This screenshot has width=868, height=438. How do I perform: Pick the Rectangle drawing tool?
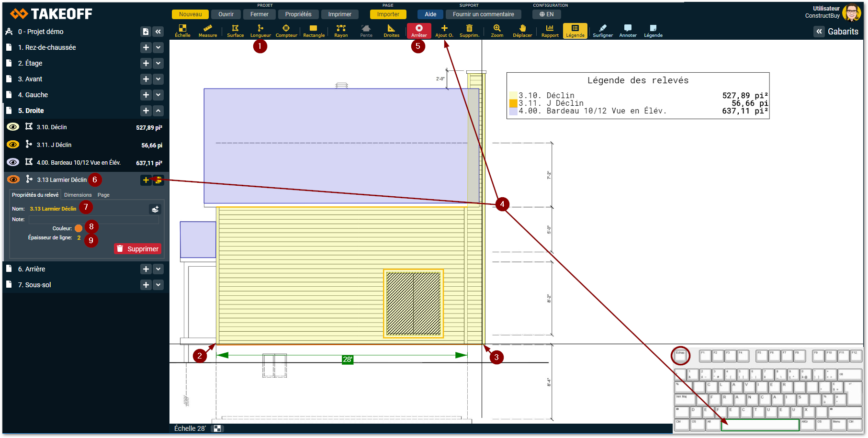[x=314, y=31]
